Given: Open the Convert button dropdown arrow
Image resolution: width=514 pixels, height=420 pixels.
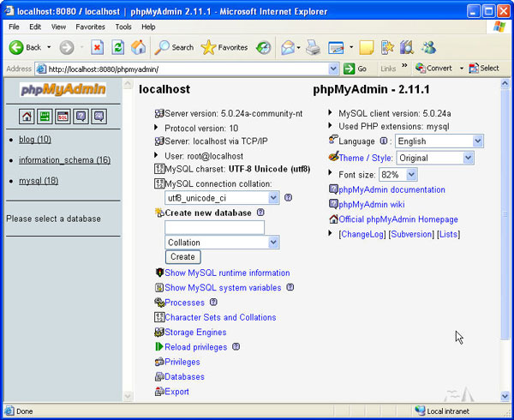Looking at the screenshot, I should 462,69.
